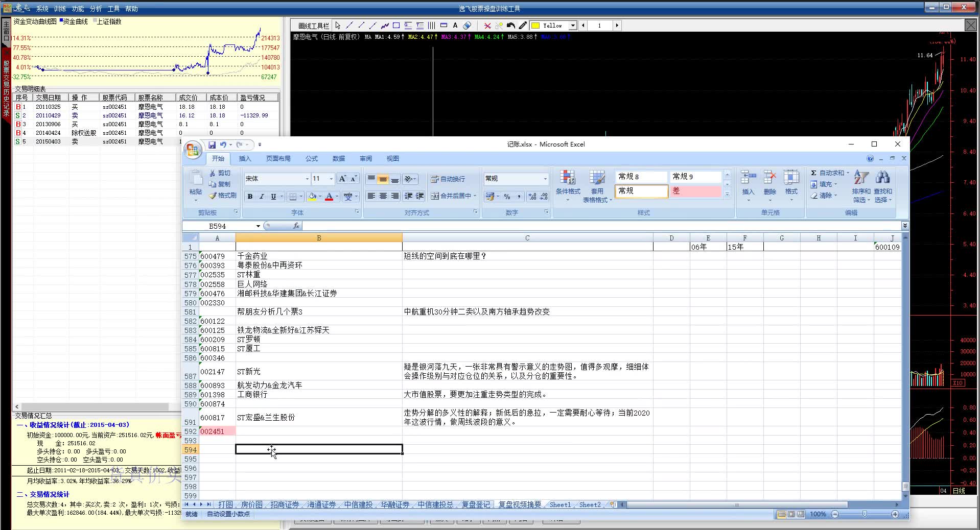Viewport: 980px width, 530px height.
Task: Click the decrease font size icon
Action: [353, 179]
